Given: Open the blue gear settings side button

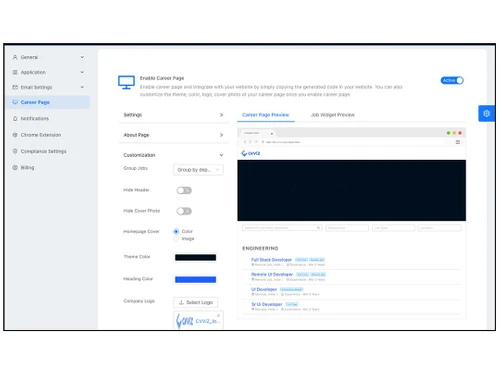Looking at the screenshot, I should pyautogui.click(x=486, y=113).
